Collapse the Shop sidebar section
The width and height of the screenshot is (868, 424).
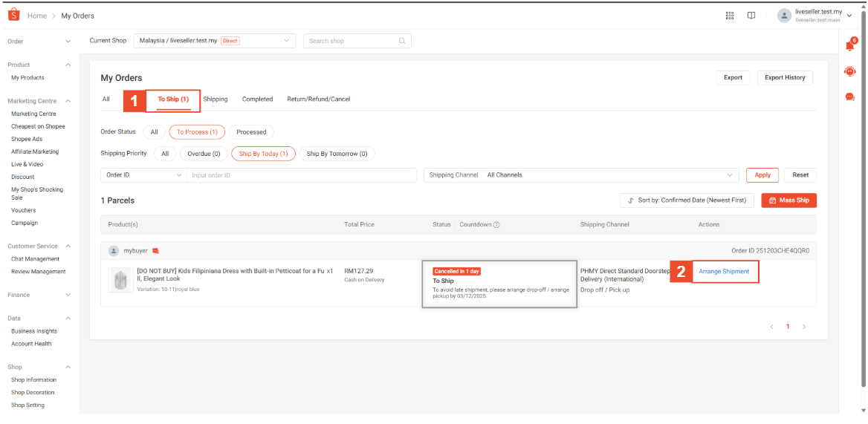click(x=68, y=367)
